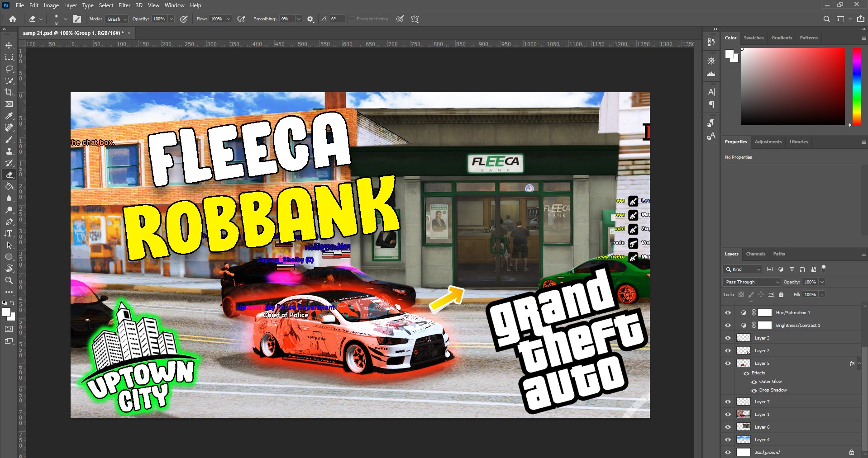Pick a color in the color field
Screen dimensions: 868x458
793,86
